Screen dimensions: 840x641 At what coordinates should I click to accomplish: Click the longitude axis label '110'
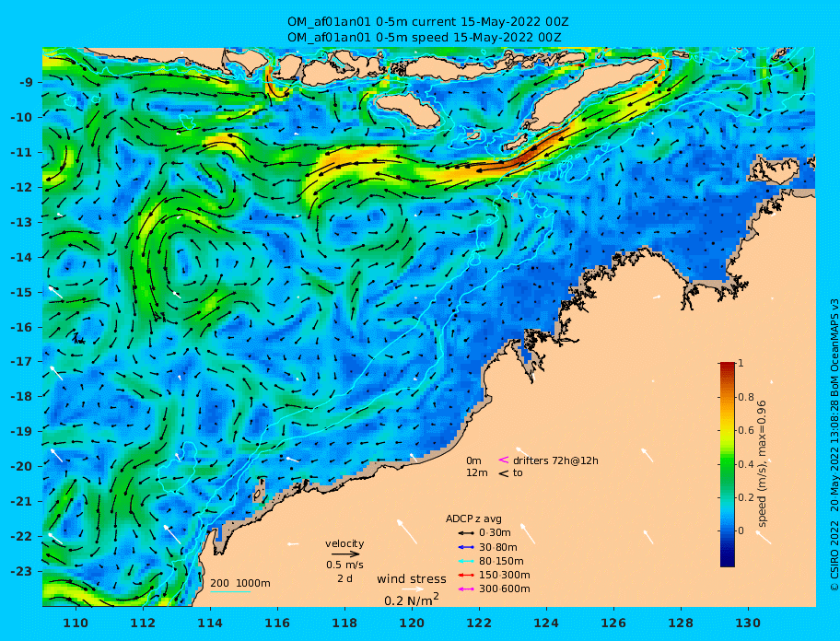[x=76, y=623]
